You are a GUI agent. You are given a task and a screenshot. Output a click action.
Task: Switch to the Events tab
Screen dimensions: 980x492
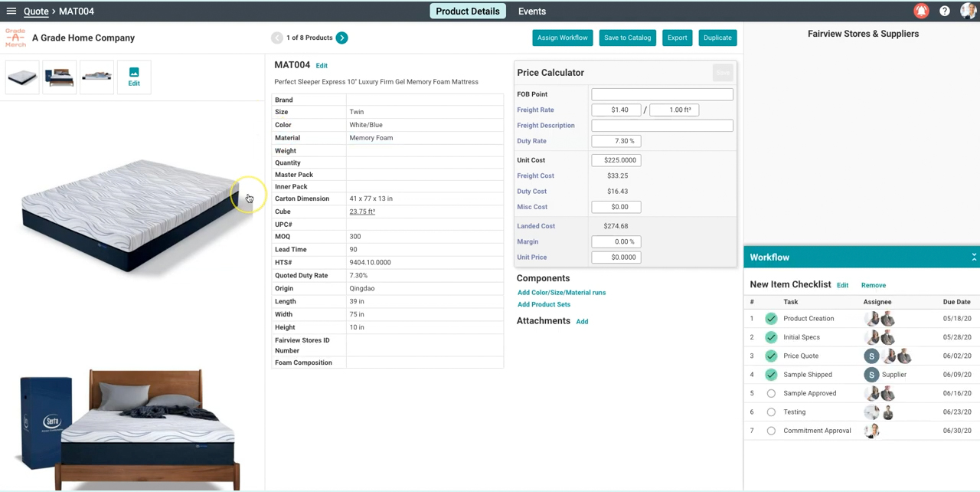tap(531, 11)
